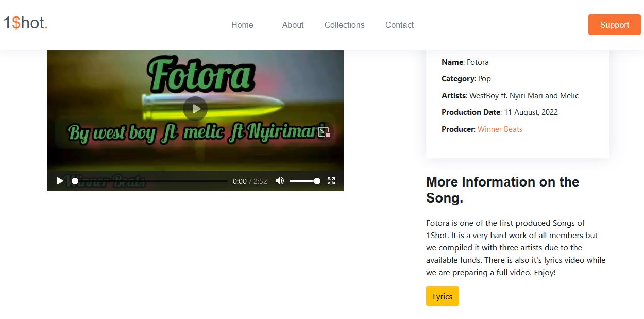The width and height of the screenshot is (644, 319).
Task: Enter fullscreen using the expand icon
Action: click(331, 181)
